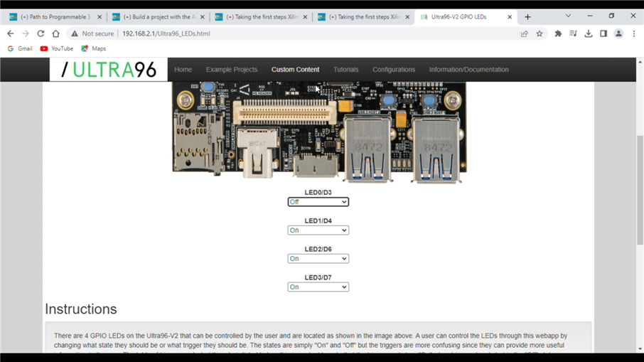Click the scrollbar up arrow

(x=640, y=62)
